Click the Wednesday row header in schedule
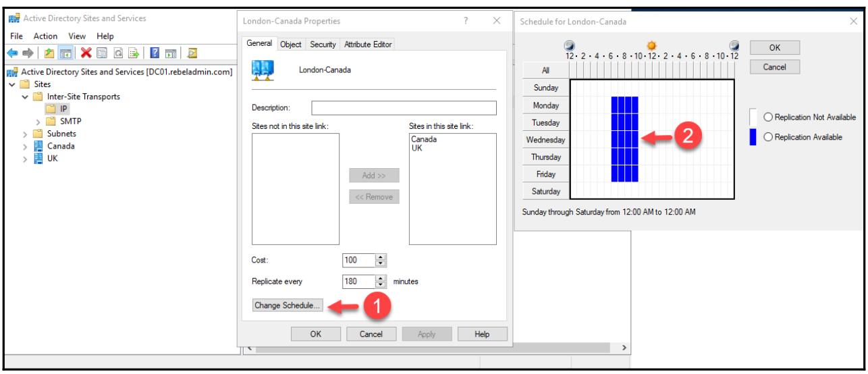Screen dimensions: 868x374 coord(545,140)
